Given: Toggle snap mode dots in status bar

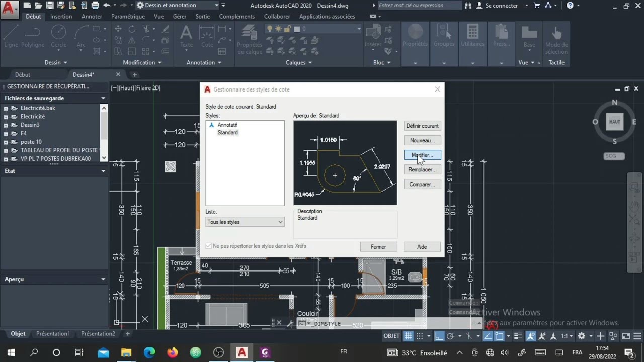Looking at the screenshot, I should (419, 336).
